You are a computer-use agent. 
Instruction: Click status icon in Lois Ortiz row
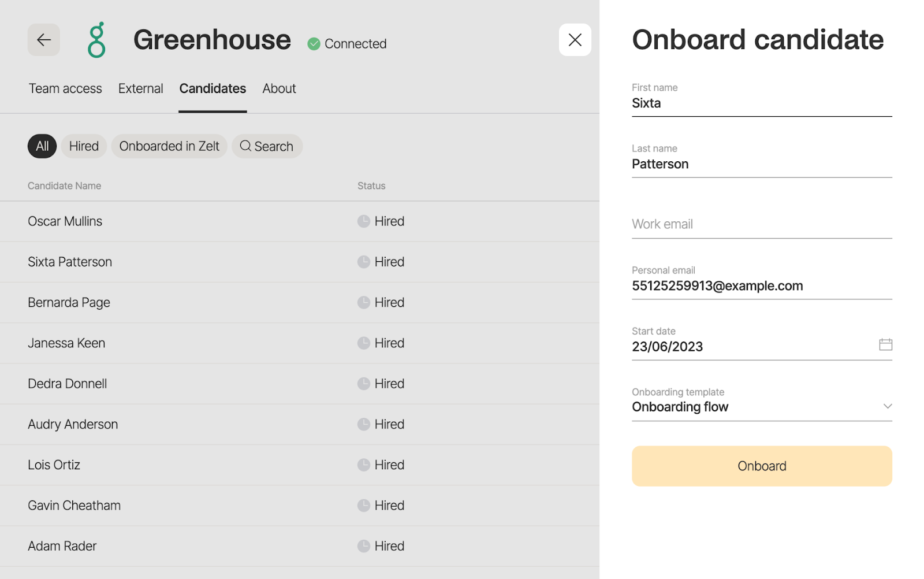click(363, 465)
